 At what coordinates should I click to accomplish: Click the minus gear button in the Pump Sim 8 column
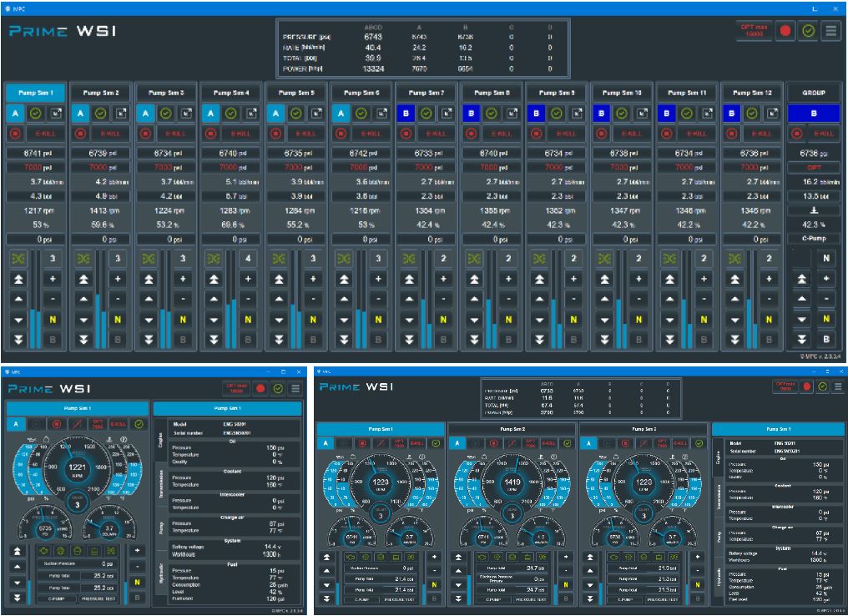[508, 299]
